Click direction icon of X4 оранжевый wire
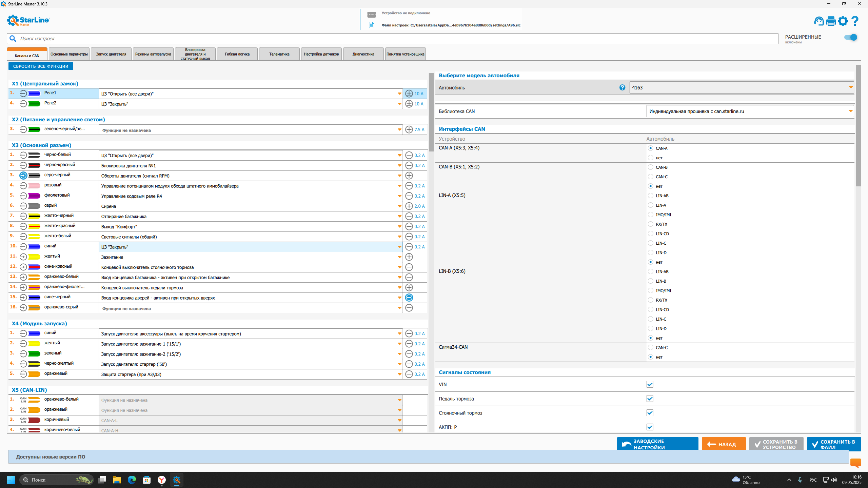 tap(23, 374)
